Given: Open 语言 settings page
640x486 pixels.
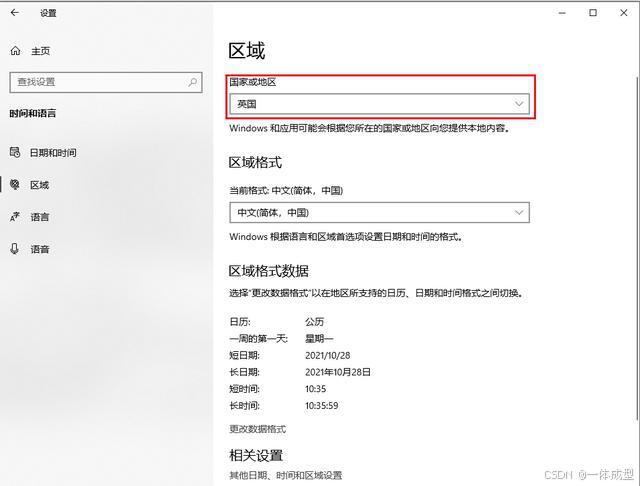Looking at the screenshot, I should [40, 217].
